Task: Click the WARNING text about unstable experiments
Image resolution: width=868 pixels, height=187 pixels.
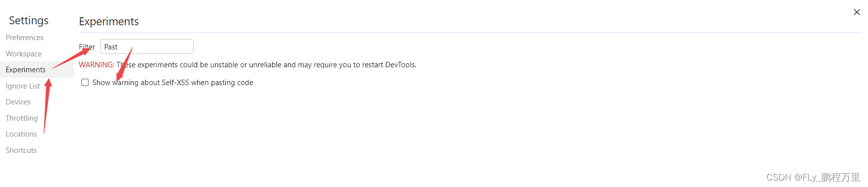Action: coord(248,65)
